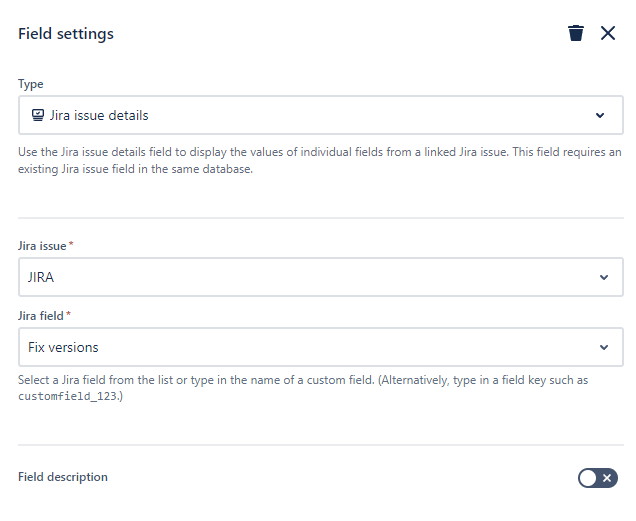
Task: Click the Jira field required label
Action: (44, 316)
